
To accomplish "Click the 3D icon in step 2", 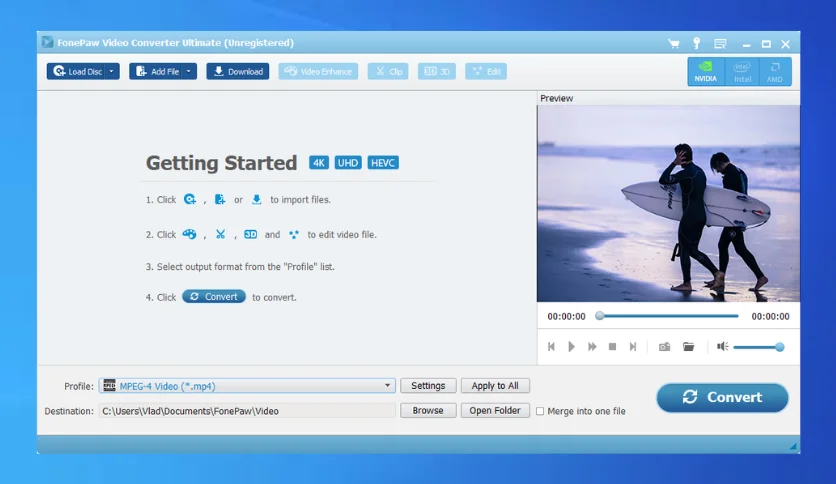I will click(250, 235).
